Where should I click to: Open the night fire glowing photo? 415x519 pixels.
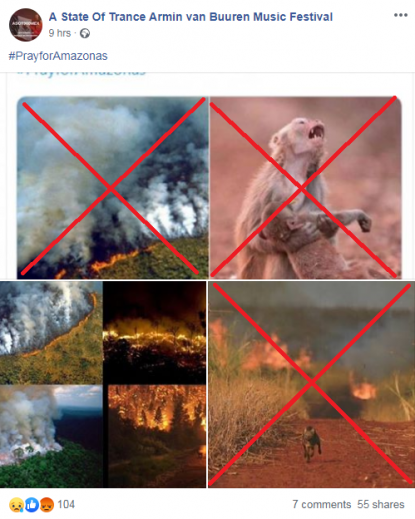click(x=154, y=333)
